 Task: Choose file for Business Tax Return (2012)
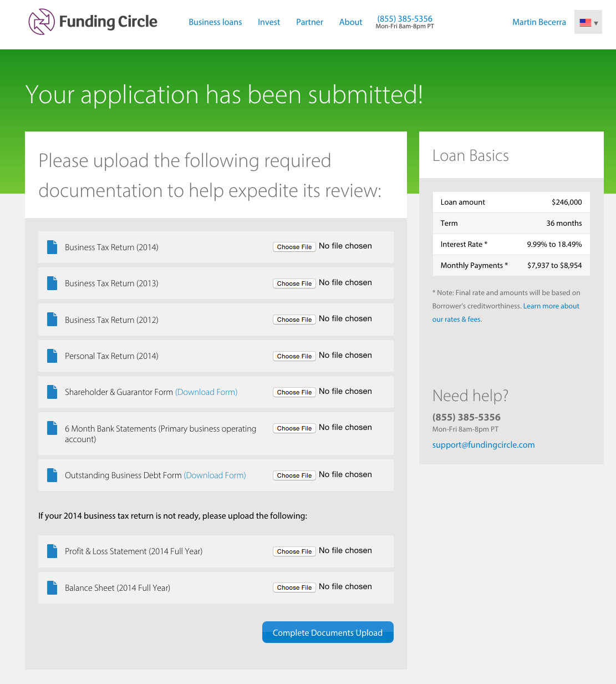tap(294, 320)
